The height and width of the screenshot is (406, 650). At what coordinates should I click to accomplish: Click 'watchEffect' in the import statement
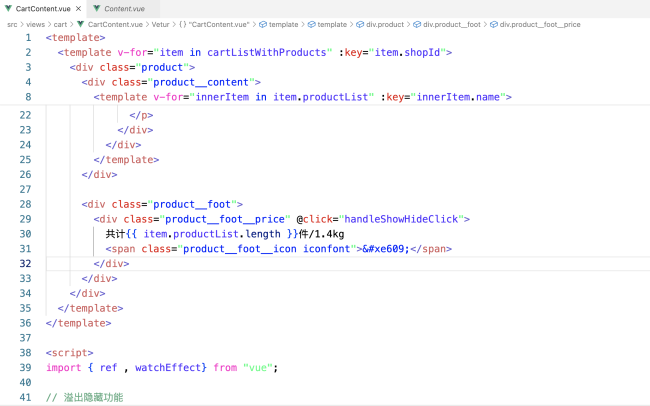click(x=168, y=367)
